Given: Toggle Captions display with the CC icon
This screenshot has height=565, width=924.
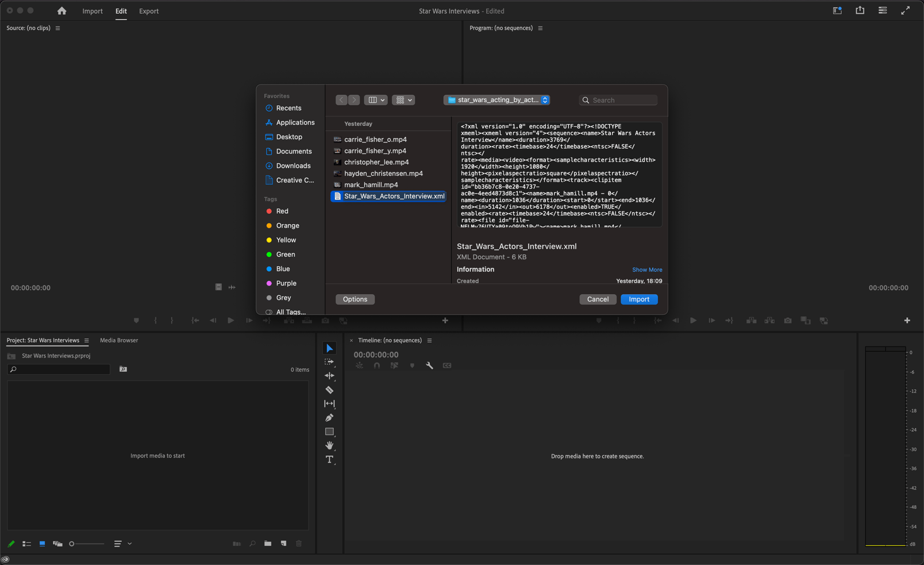Looking at the screenshot, I should 447,365.
